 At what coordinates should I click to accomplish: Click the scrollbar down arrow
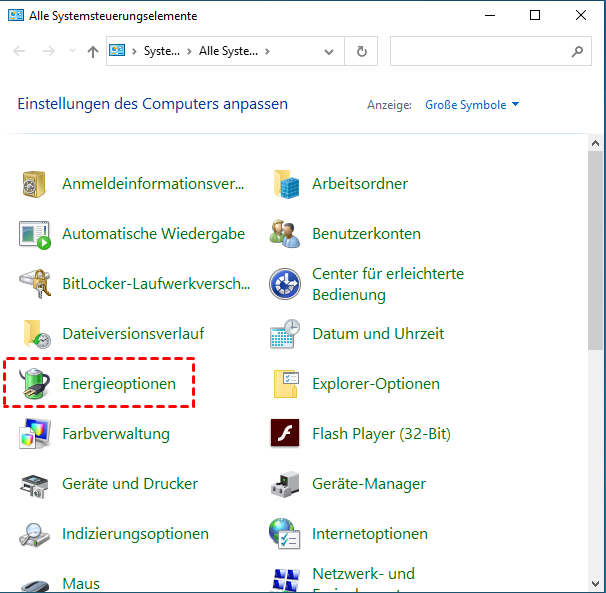point(595,584)
